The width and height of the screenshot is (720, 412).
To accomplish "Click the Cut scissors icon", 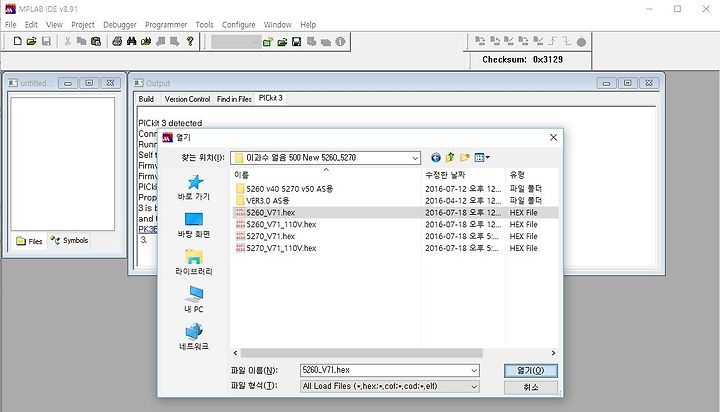I will [68, 41].
